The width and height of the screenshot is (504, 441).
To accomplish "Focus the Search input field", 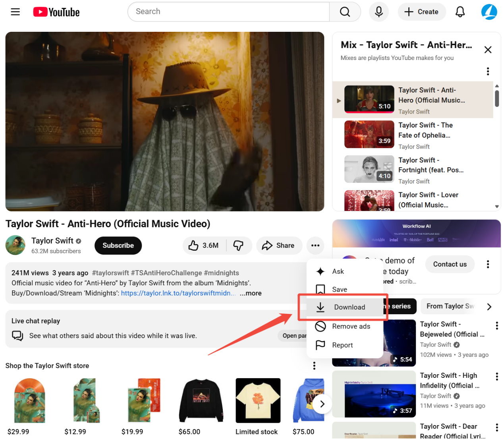I will coord(228,12).
